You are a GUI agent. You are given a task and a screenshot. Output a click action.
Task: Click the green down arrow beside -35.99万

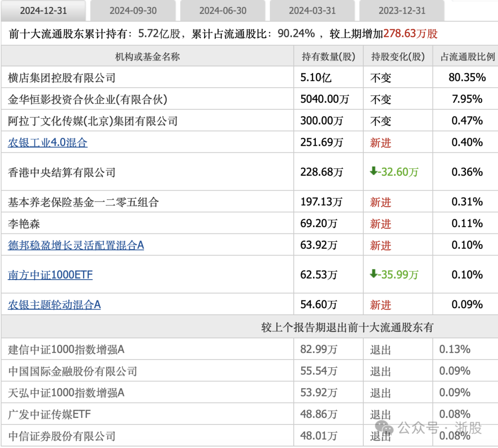[373, 274]
